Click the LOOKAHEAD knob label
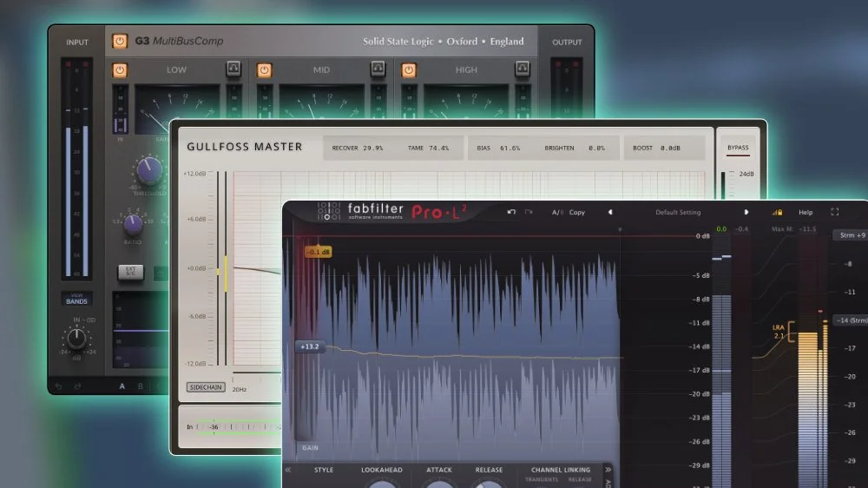 pos(382,470)
